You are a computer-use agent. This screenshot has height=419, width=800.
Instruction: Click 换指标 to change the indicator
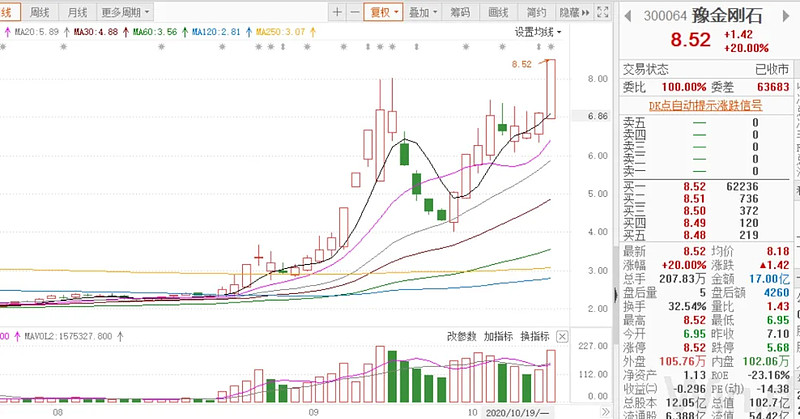pos(535,336)
